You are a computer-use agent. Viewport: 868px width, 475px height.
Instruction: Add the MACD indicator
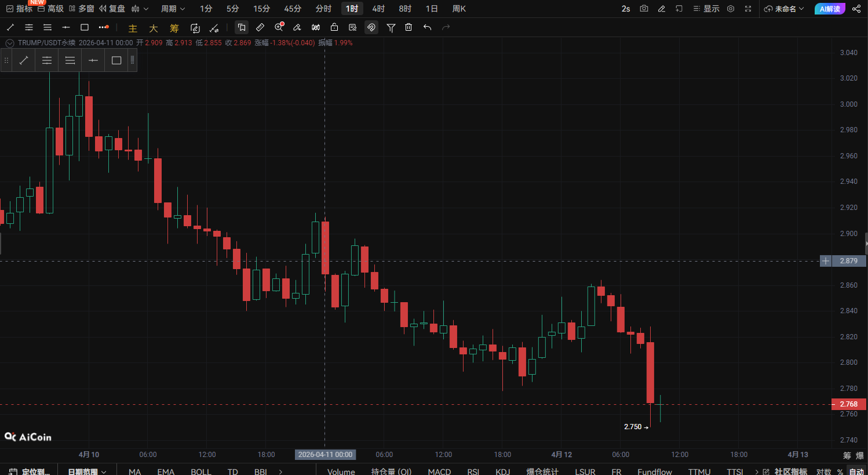coord(439,472)
